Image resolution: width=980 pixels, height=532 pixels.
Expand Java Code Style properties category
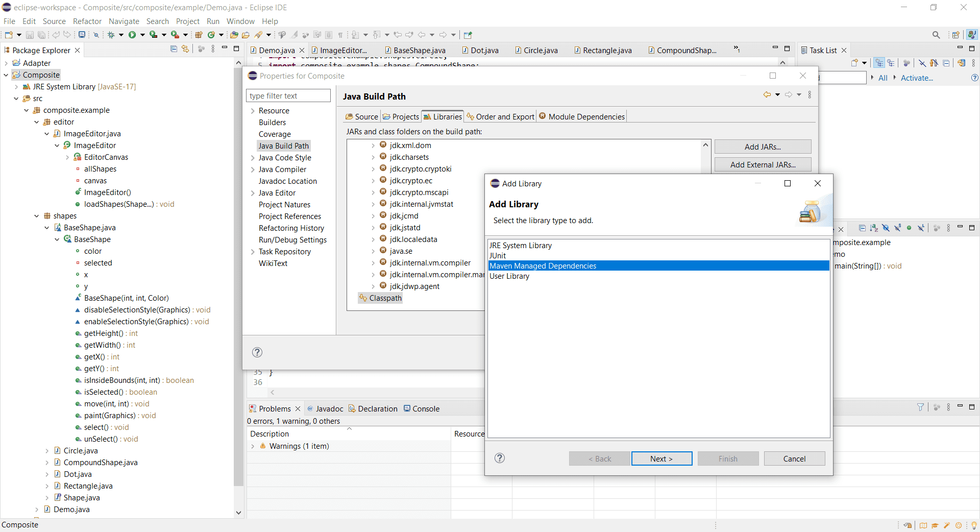pyautogui.click(x=253, y=158)
